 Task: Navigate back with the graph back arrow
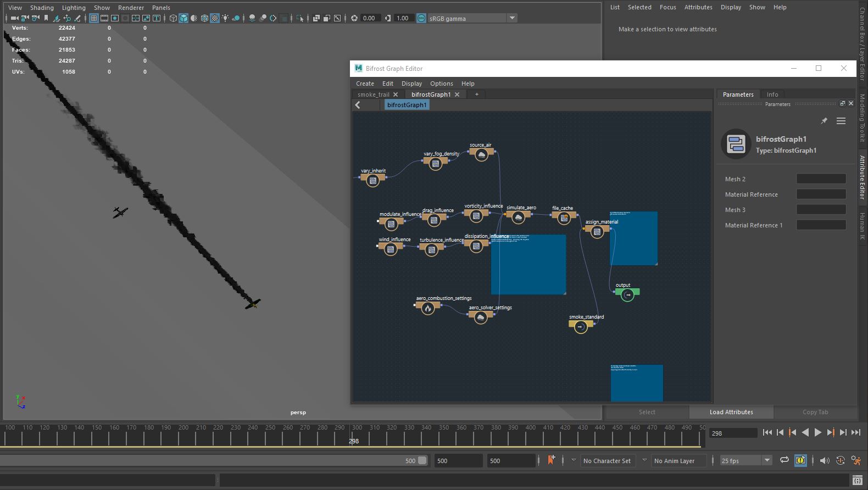tap(358, 105)
